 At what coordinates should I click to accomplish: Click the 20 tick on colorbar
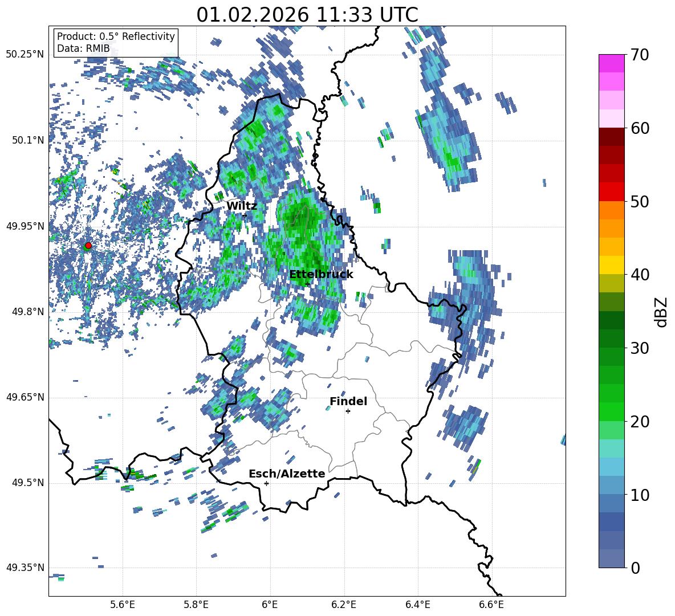(640, 422)
